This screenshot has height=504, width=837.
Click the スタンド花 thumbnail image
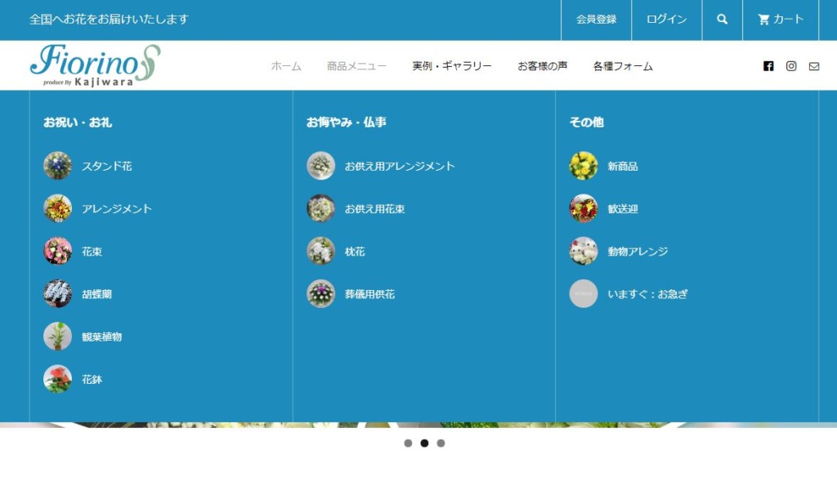pyautogui.click(x=57, y=166)
